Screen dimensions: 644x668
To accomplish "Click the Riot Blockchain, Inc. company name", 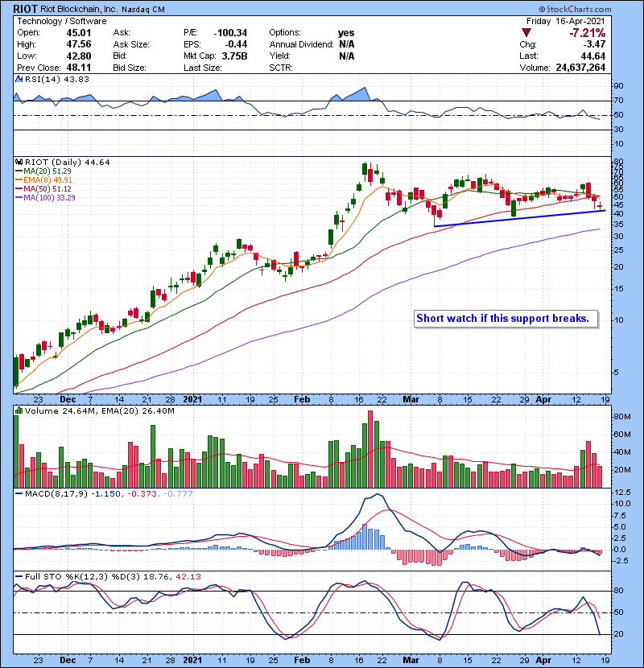I will [x=79, y=9].
